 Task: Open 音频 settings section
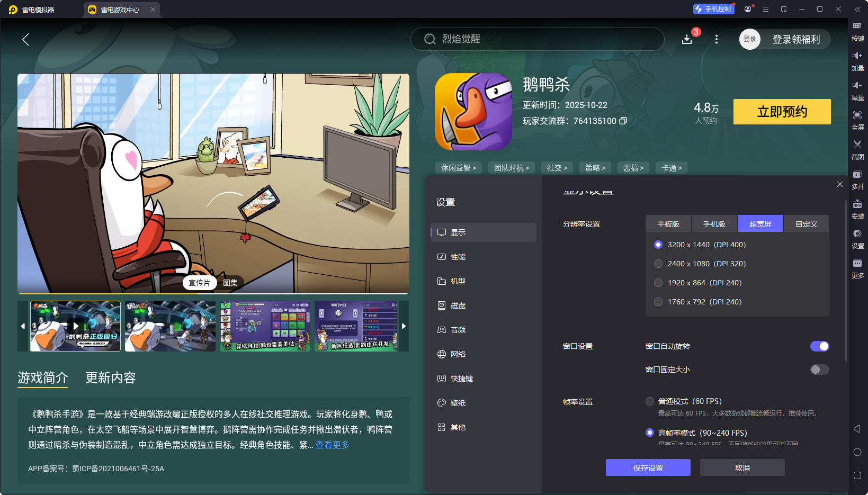484,330
